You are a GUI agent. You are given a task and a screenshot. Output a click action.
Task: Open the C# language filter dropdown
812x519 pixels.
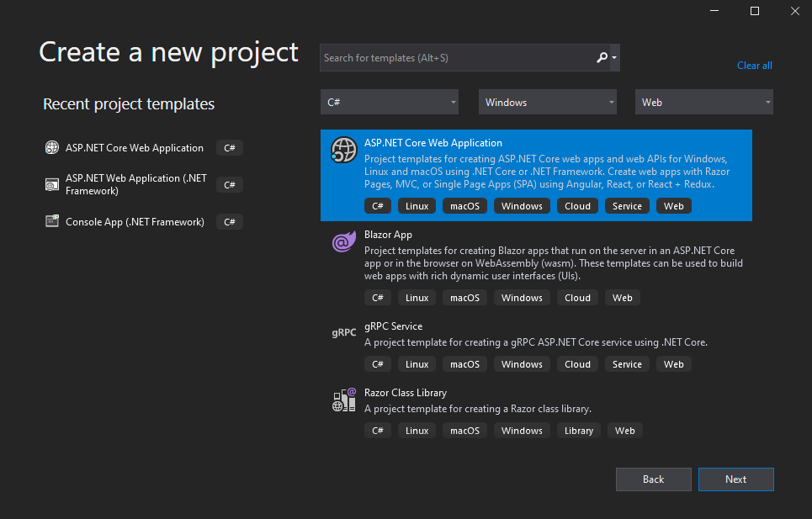390,102
